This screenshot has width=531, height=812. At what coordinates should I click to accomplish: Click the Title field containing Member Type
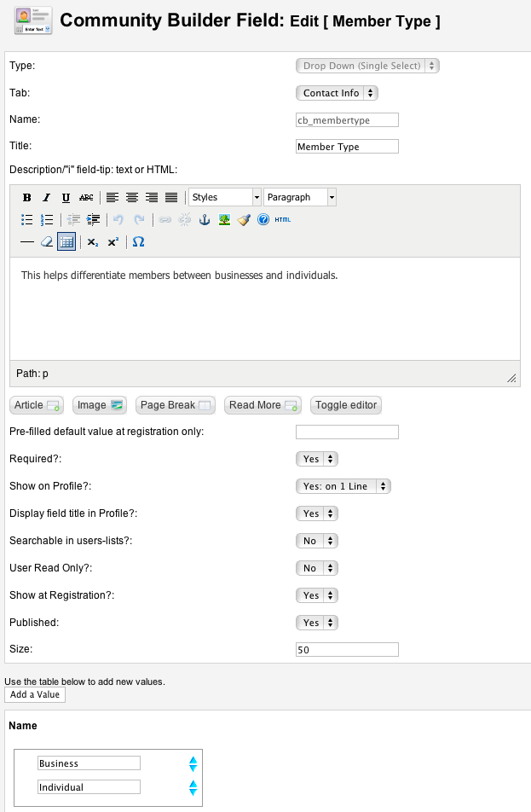pyautogui.click(x=347, y=147)
